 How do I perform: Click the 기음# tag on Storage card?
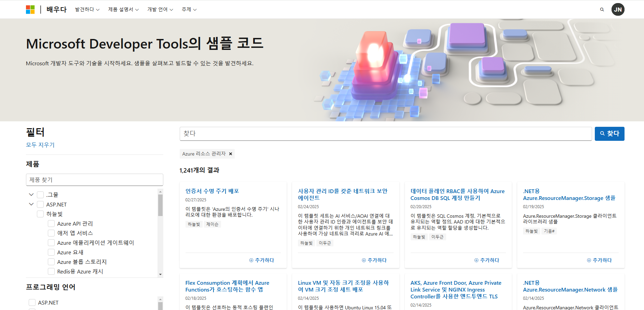[x=549, y=231]
